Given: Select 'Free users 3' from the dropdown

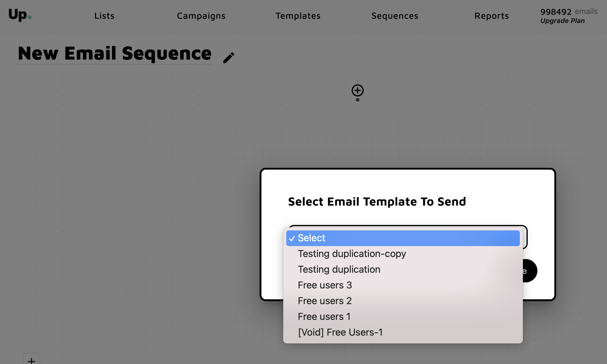Looking at the screenshot, I should click(325, 285).
